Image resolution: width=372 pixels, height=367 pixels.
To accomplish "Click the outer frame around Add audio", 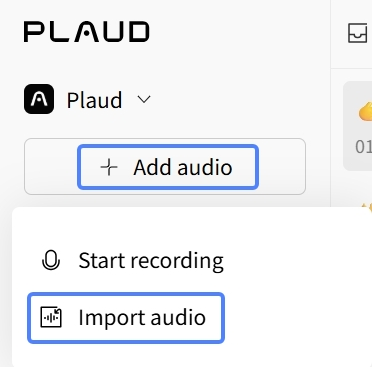I will [x=165, y=167].
